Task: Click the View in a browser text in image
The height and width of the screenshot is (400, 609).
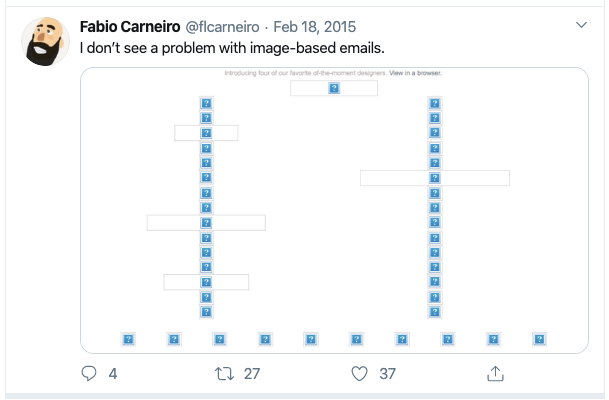Action: [x=415, y=73]
